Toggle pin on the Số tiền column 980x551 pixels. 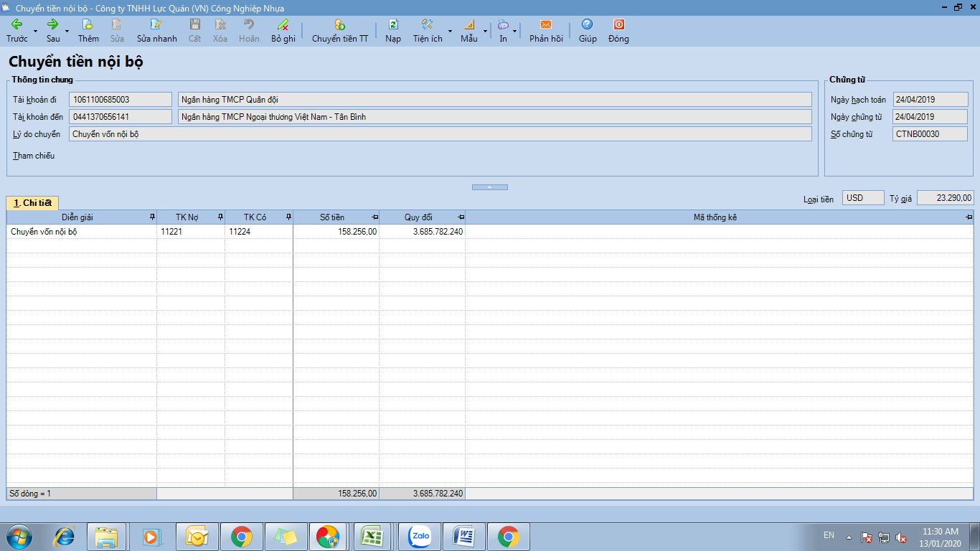pos(374,217)
